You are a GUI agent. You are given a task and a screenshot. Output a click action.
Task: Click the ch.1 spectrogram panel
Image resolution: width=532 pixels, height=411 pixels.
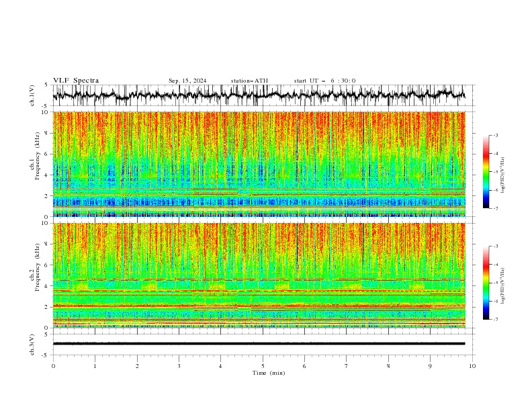(x=259, y=164)
